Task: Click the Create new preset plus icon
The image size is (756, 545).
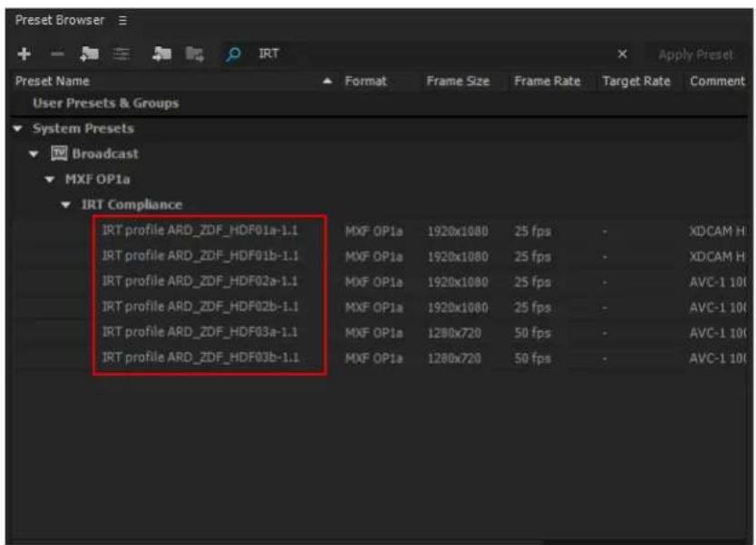Action: [24, 54]
